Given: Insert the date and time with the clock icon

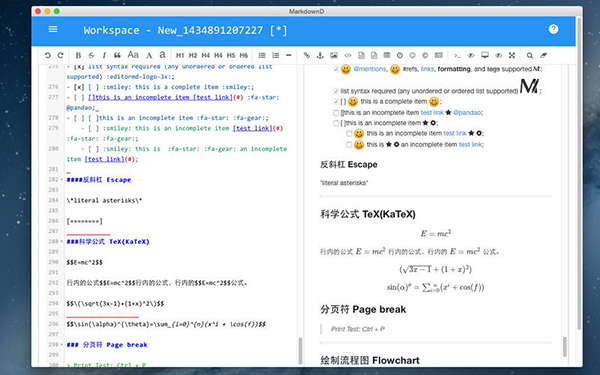Looking at the screenshot, I should pyautogui.click(x=399, y=55).
